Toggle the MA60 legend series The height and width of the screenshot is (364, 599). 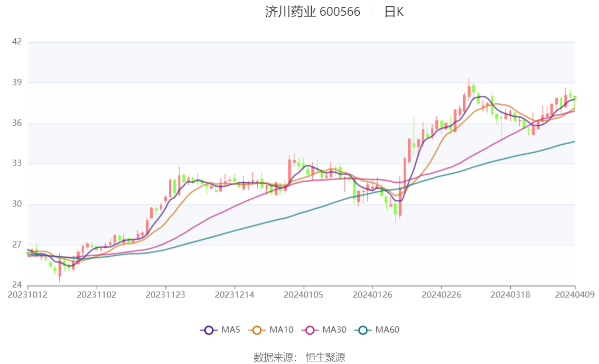[377, 330]
